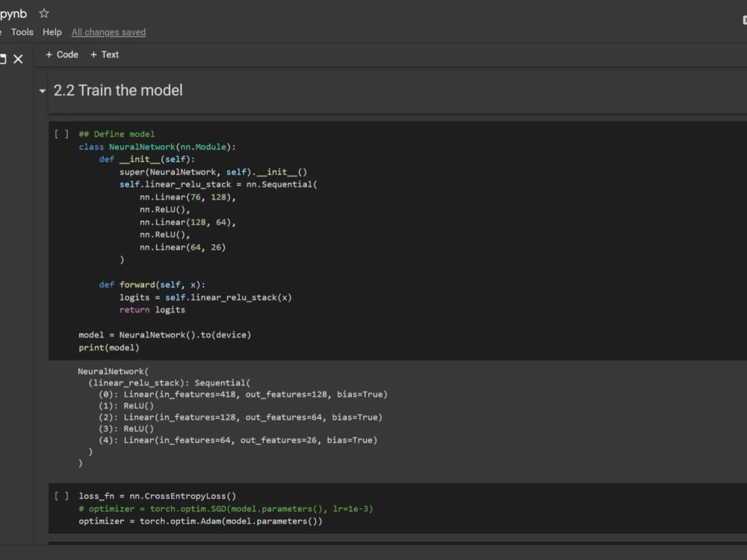Add a new text cell with '+ Text'

click(x=104, y=54)
